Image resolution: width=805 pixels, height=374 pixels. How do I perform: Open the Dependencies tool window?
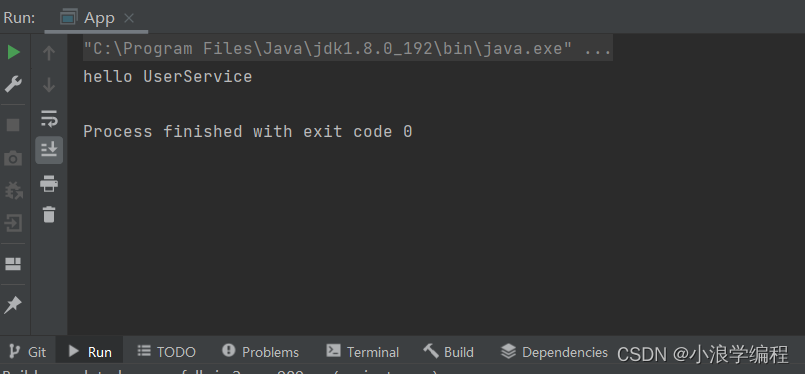pyautogui.click(x=554, y=352)
